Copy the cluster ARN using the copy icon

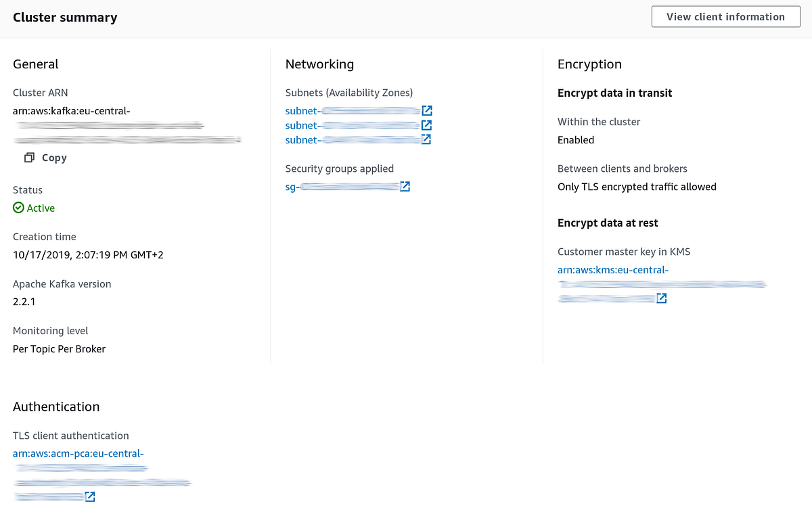click(29, 157)
